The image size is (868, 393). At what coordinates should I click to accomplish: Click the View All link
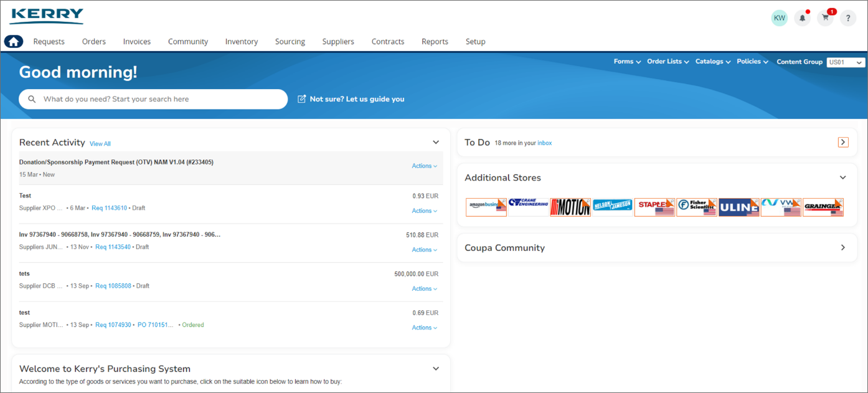pos(100,144)
